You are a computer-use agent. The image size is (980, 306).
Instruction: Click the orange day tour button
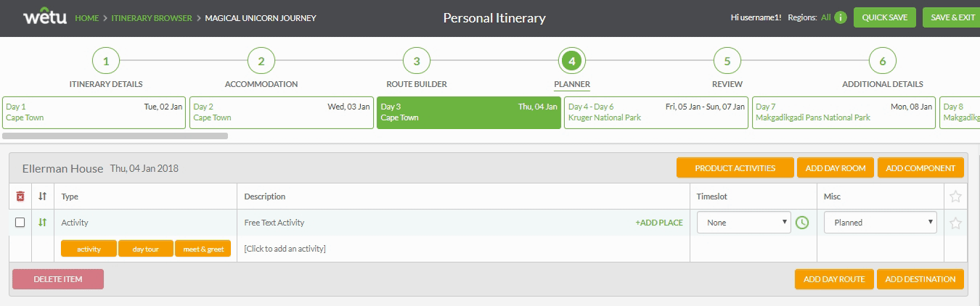pos(146,249)
